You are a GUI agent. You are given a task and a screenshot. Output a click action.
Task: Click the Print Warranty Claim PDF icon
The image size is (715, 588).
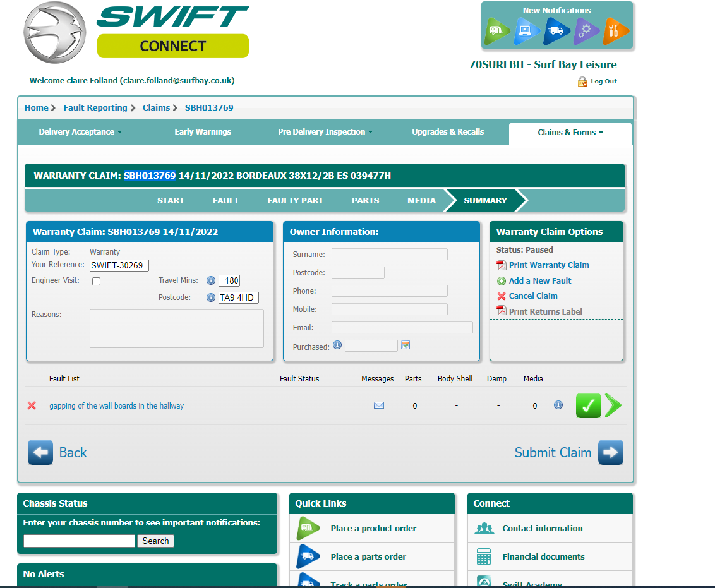coord(502,265)
